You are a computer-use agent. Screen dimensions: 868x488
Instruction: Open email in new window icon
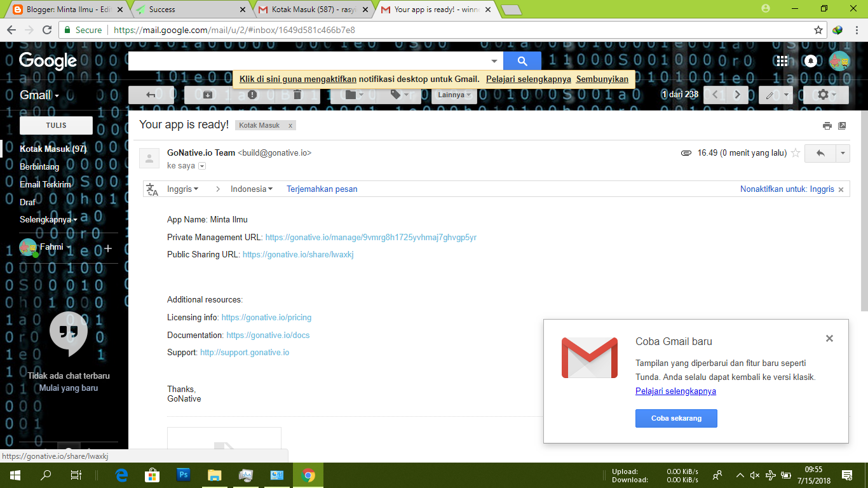tap(842, 126)
